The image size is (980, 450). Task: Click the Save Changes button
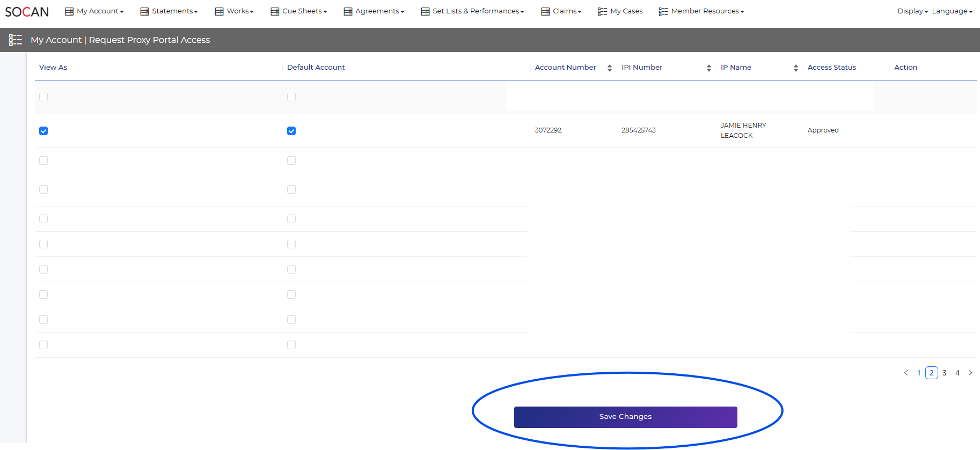click(625, 417)
